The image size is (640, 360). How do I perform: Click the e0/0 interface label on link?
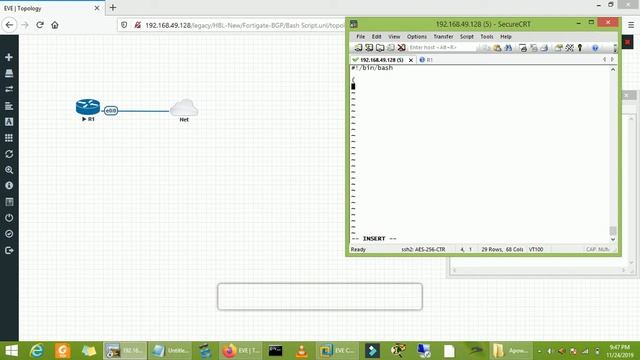coord(111,111)
